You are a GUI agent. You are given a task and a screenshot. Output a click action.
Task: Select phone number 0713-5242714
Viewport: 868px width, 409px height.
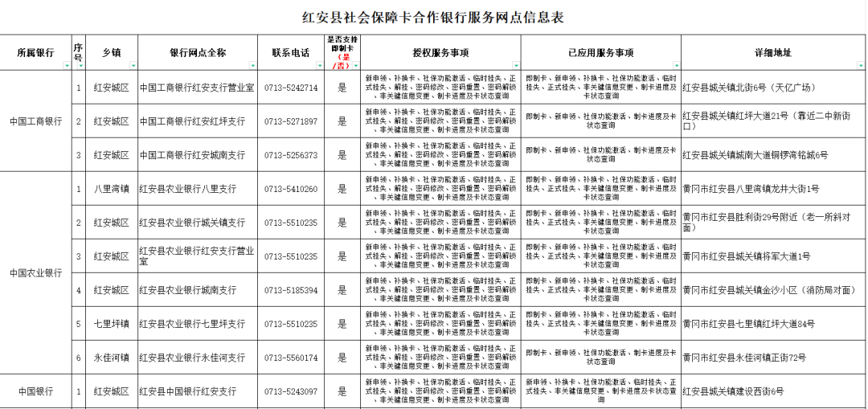pyautogui.click(x=291, y=88)
